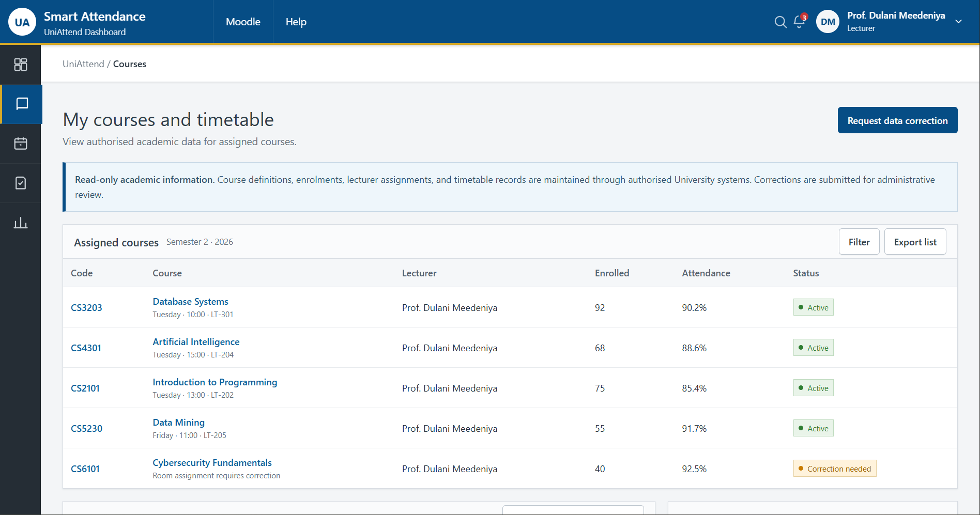Click the Active badge for Database Systems
Viewport: 980px width, 515px height.
click(814, 307)
